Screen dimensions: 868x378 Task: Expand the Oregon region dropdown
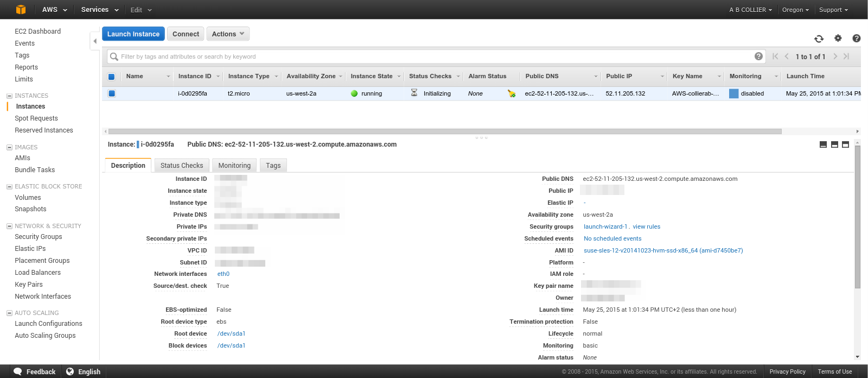pyautogui.click(x=795, y=10)
